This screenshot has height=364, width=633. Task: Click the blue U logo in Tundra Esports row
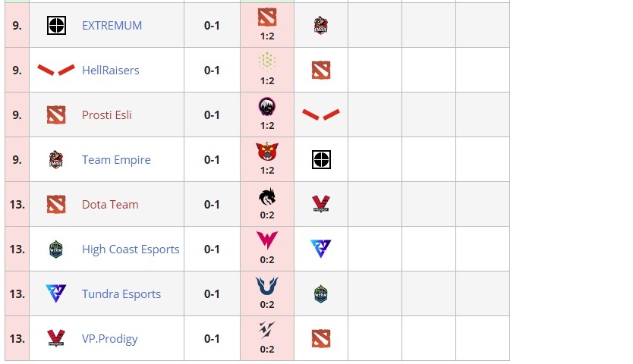[x=267, y=287]
